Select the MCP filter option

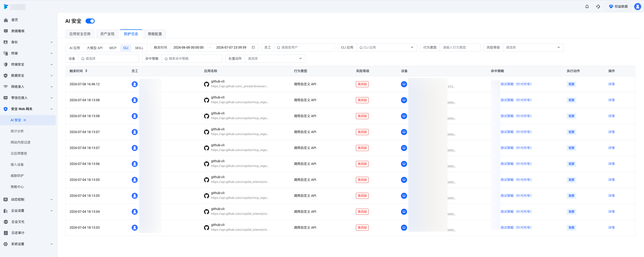point(113,48)
